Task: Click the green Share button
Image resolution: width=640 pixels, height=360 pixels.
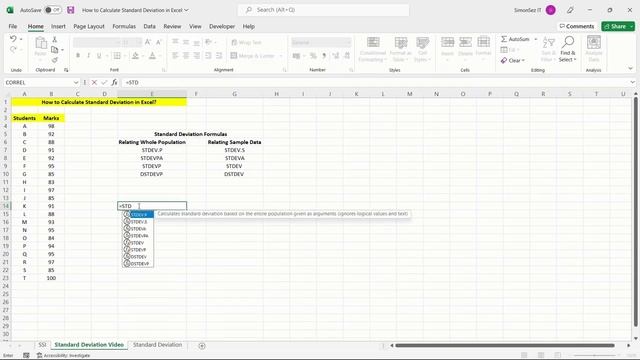Action: point(615,26)
